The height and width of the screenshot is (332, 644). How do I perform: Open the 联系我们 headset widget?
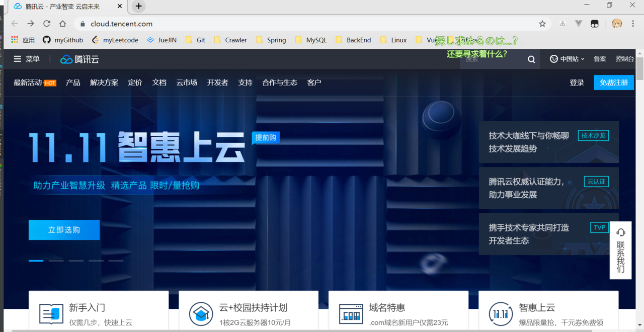620,251
